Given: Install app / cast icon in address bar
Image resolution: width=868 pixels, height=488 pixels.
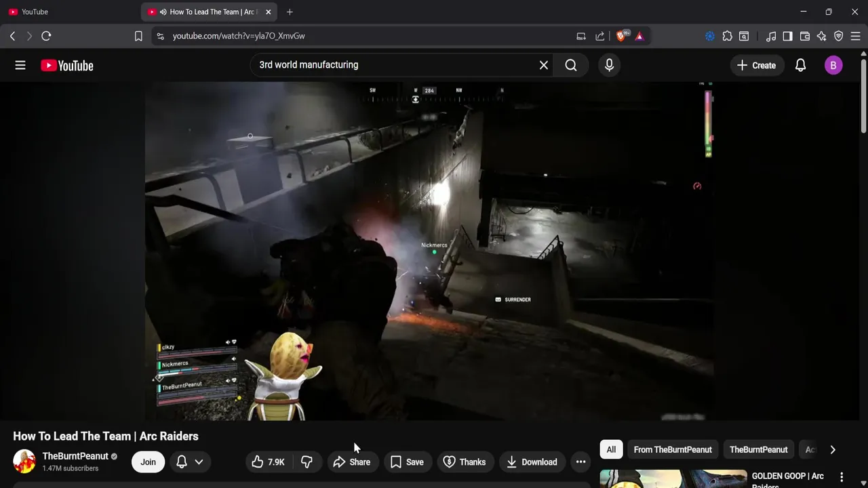Looking at the screenshot, I should pyautogui.click(x=581, y=36).
